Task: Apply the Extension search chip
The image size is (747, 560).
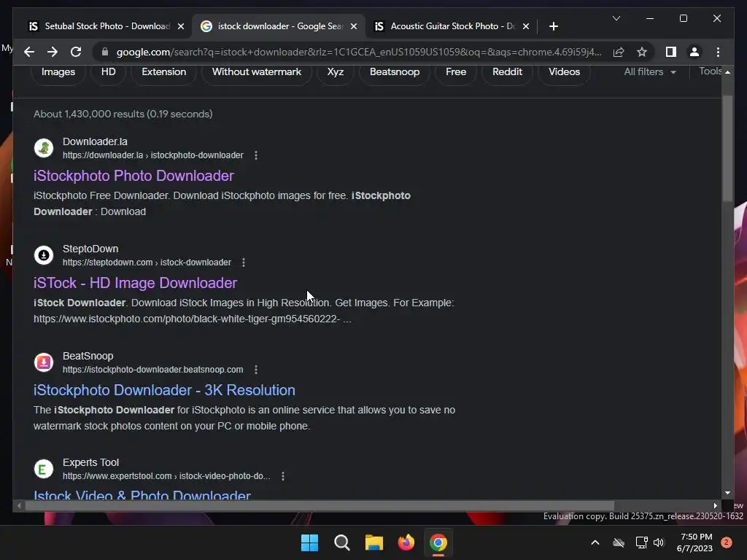Action: pyautogui.click(x=163, y=72)
